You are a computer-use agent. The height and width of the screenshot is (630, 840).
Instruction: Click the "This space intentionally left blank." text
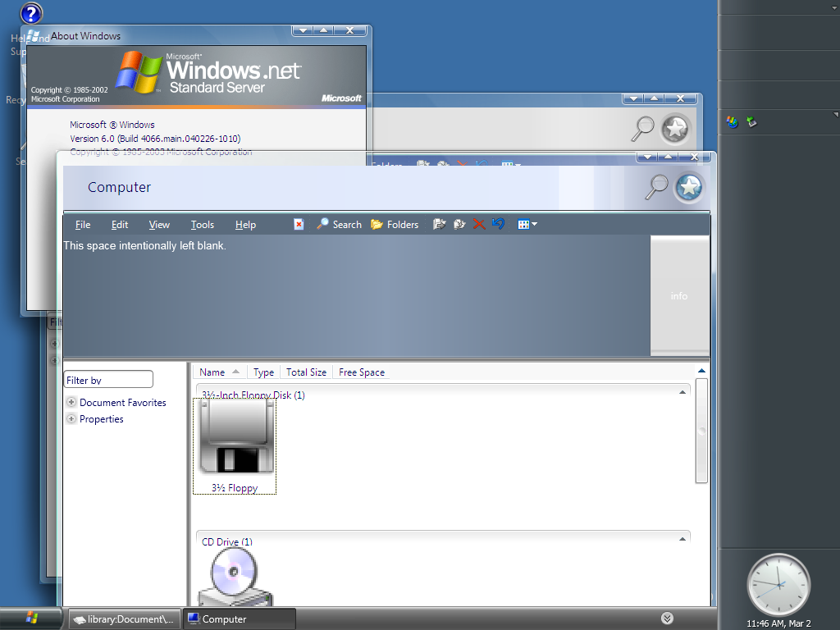144,245
